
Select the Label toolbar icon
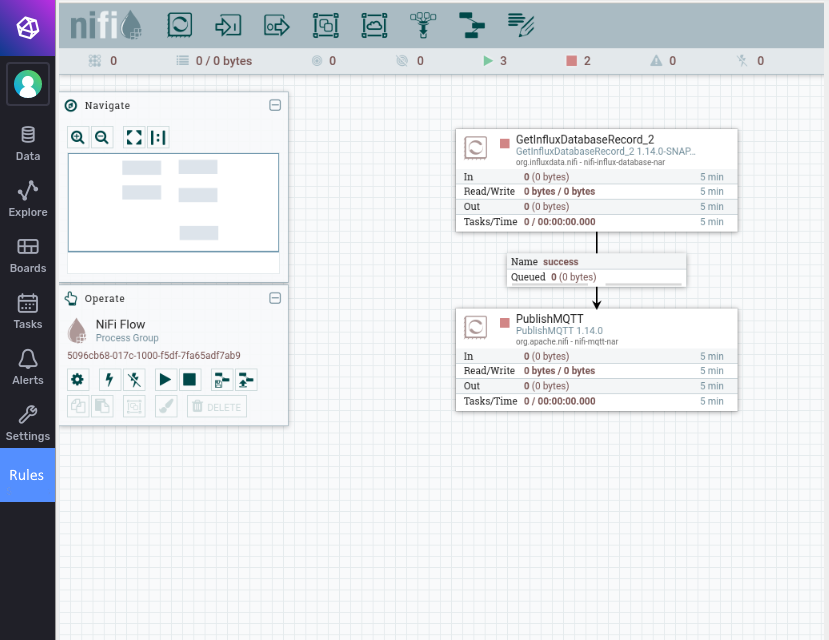pos(521,25)
